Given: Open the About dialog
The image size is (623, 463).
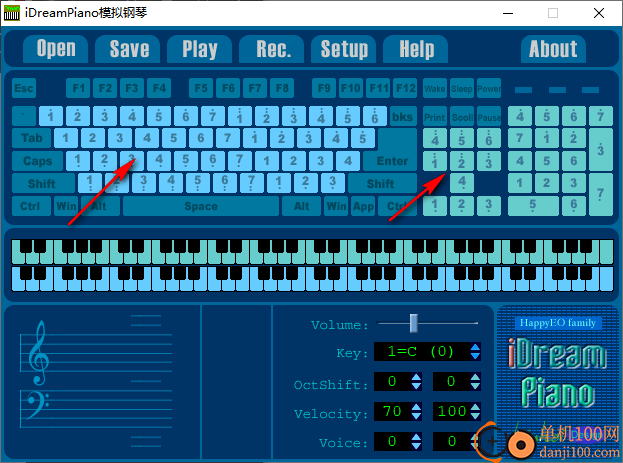Looking at the screenshot, I should 553,49.
